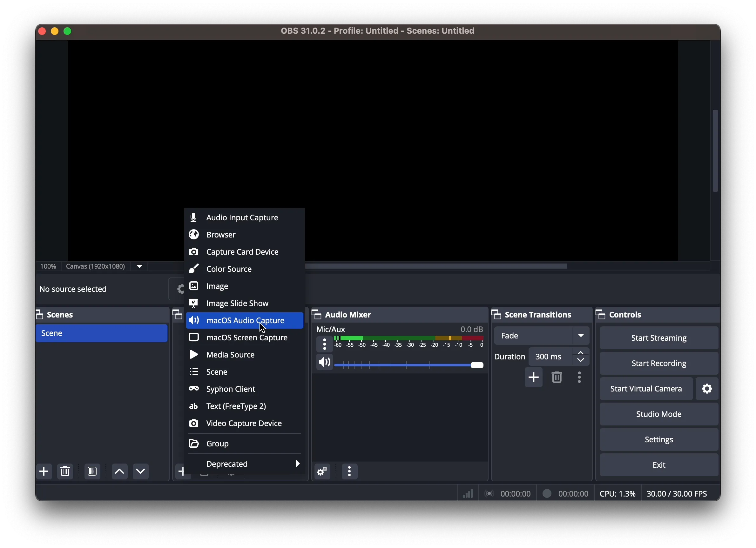
Task: Check the connection stats icon in status bar
Action: [467, 493]
